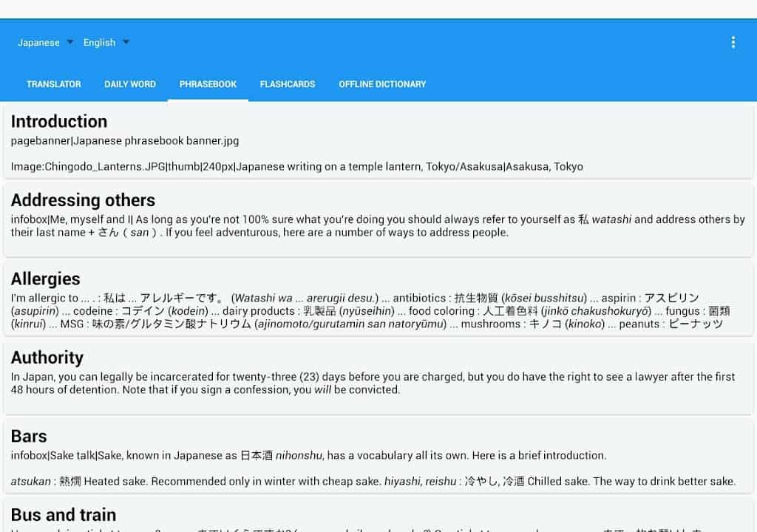Click the twenty-three days incarceration paragraph

373,383
